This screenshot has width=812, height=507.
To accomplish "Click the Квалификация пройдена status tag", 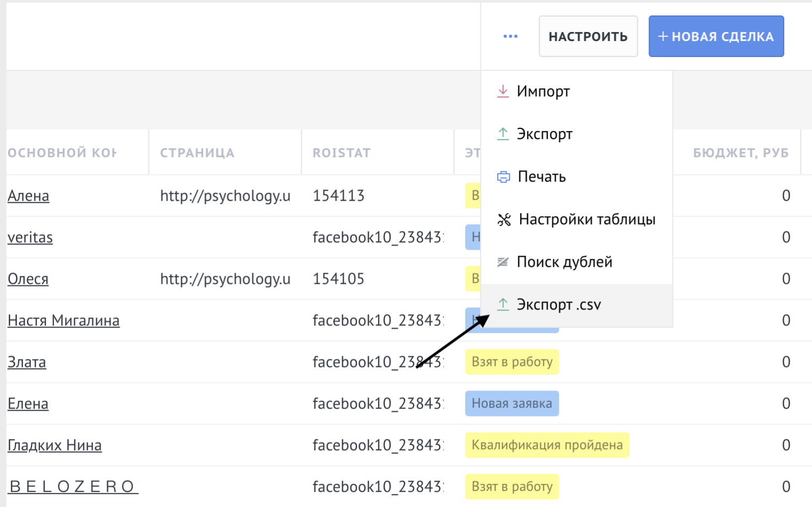I will click(547, 445).
